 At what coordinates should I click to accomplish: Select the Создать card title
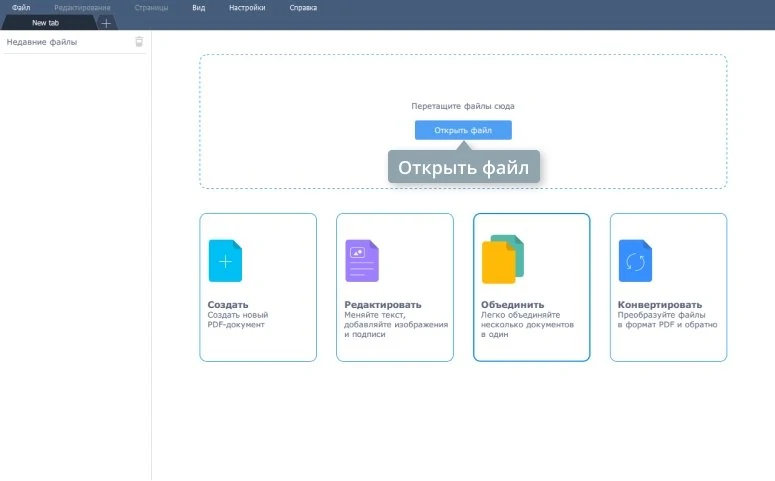tap(228, 305)
